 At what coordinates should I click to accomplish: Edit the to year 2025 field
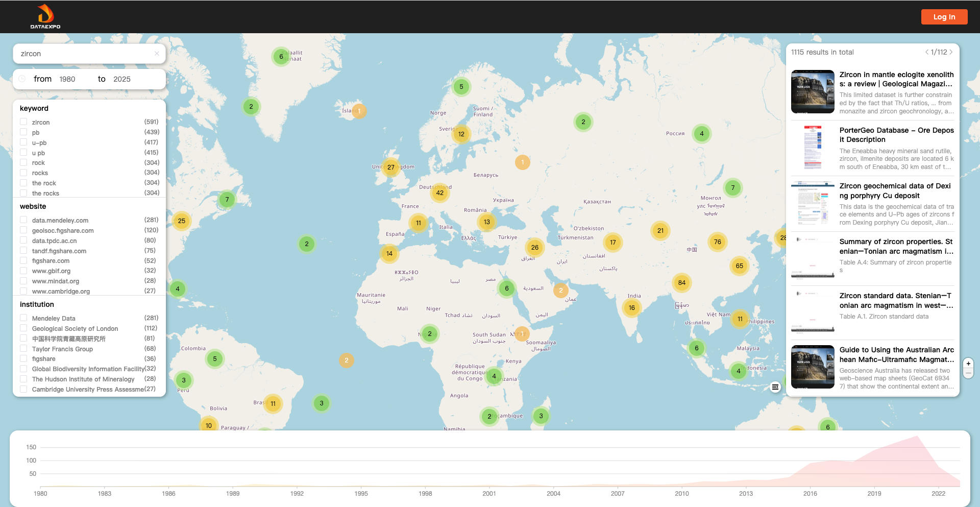[x=122, y=79]
